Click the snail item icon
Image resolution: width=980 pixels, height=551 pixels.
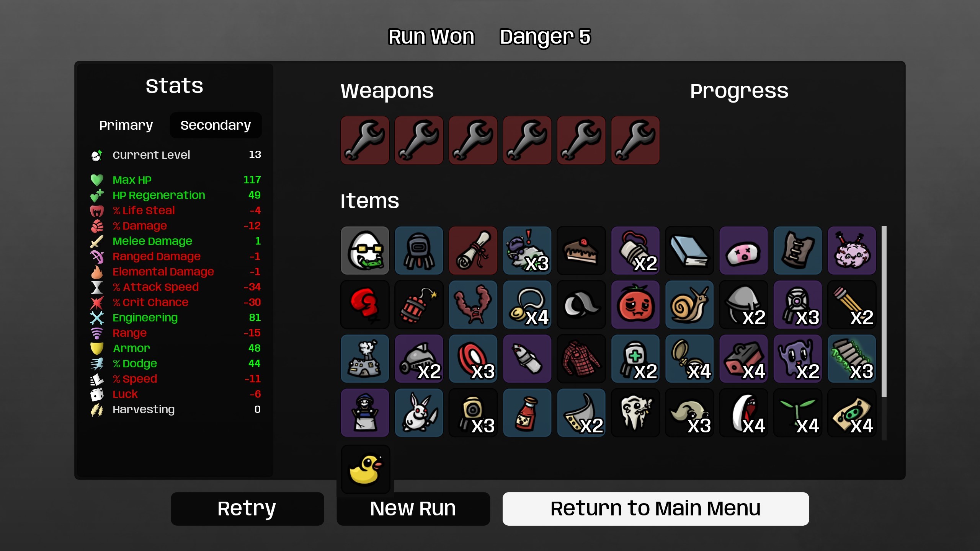[689, 305]
